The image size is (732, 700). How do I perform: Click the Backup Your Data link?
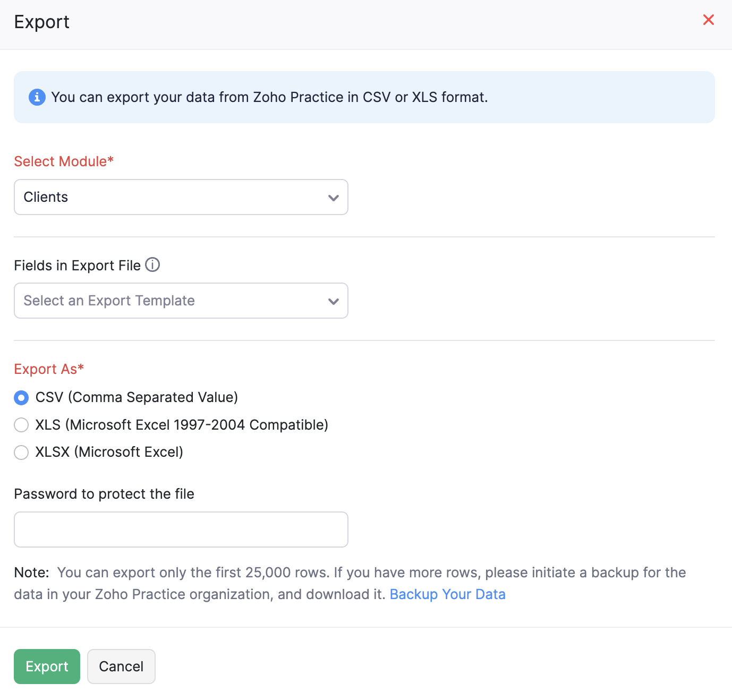(x=448, y=594)
